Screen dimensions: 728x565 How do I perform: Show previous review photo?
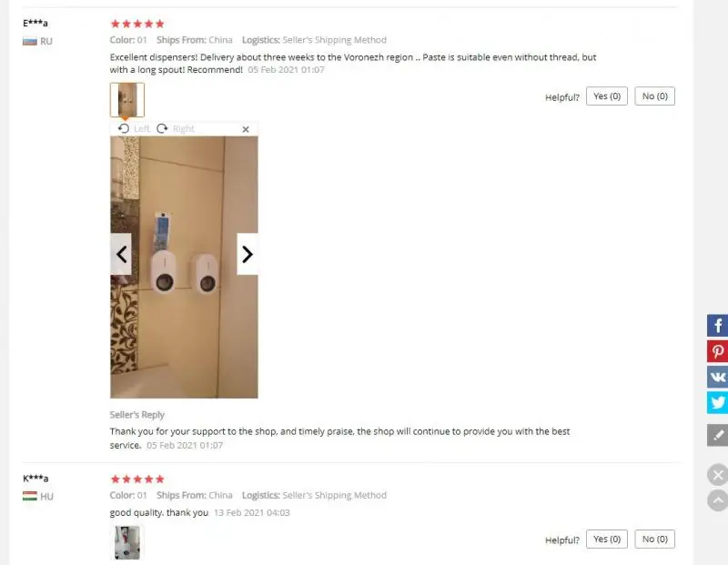[121, 254]
